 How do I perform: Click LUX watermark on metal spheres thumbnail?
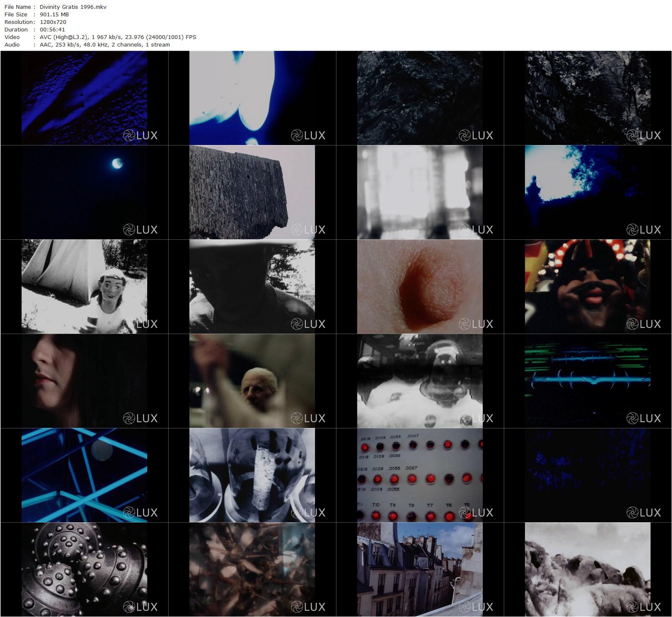(x=141, y=607)
